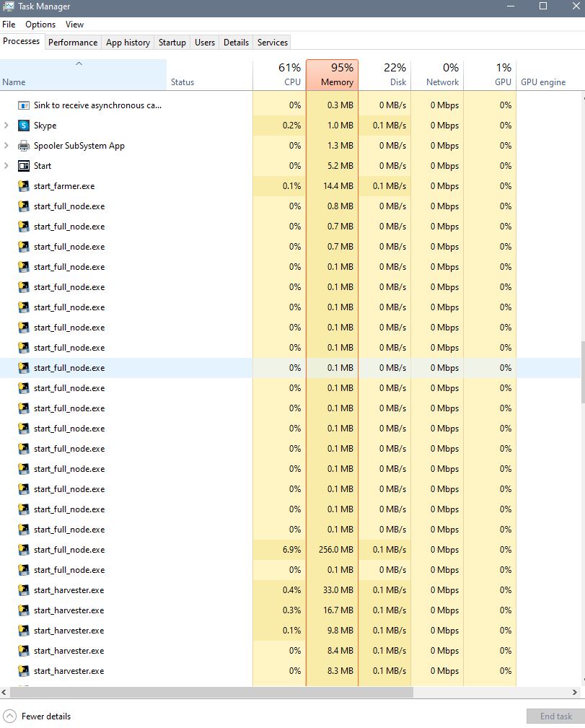
Task: Sort by the CPU column header
Action: 279,75
